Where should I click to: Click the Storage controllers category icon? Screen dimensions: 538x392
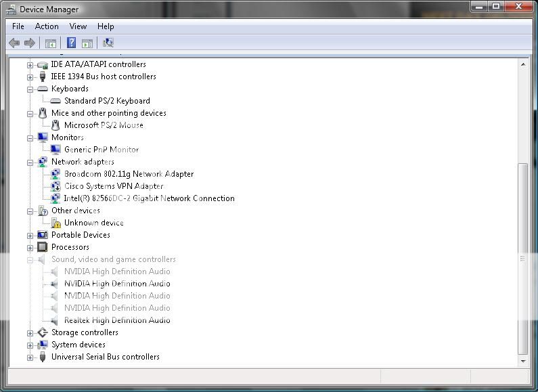tap(43, 332)
